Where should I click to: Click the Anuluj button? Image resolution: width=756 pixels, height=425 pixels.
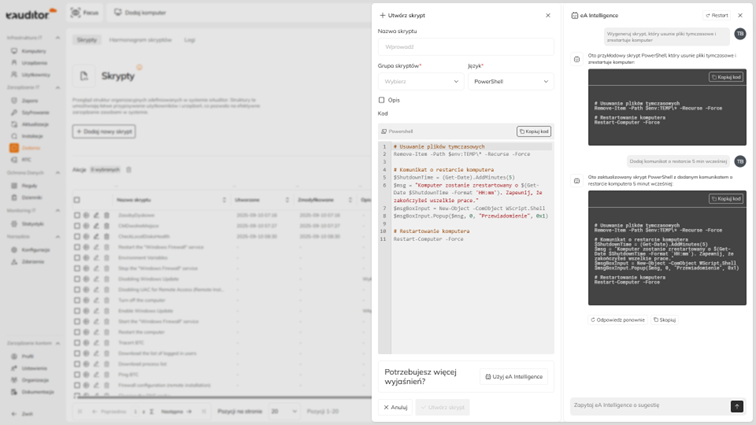[x=394, y=407]
